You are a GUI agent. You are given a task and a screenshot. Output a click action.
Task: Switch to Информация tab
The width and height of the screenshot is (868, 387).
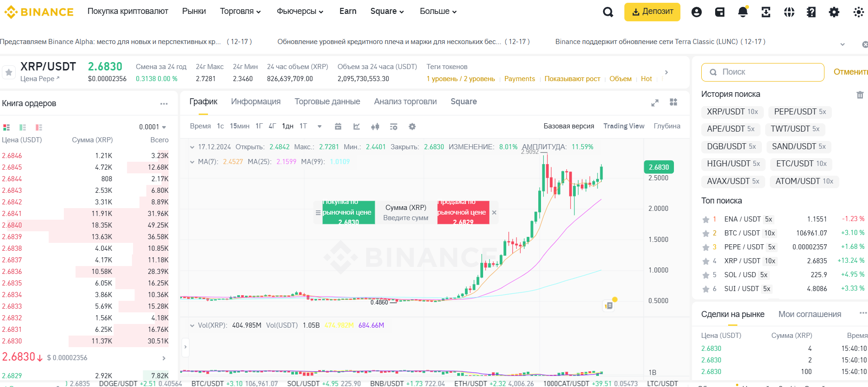pyautogui.click(x=256, y=102)
